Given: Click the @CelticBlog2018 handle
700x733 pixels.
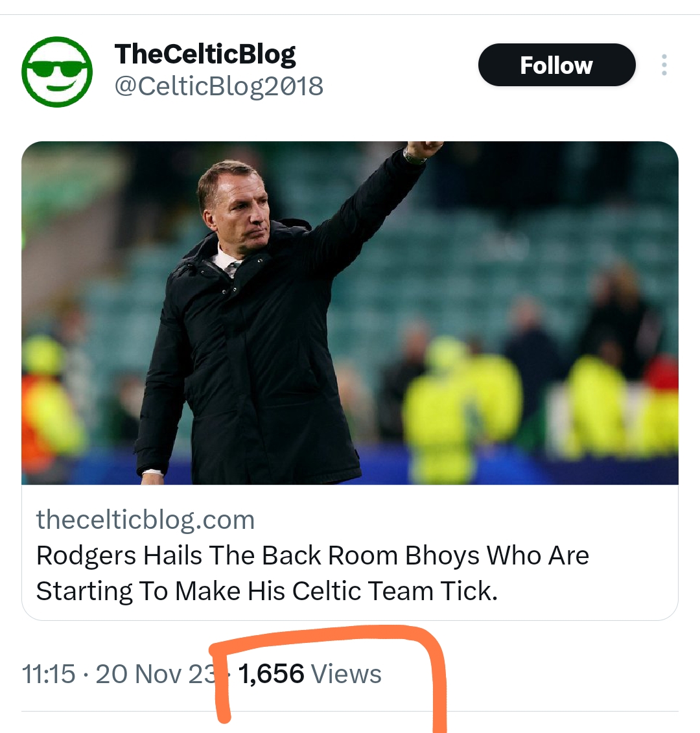Looking at the screenshot, I should (218, 86).
